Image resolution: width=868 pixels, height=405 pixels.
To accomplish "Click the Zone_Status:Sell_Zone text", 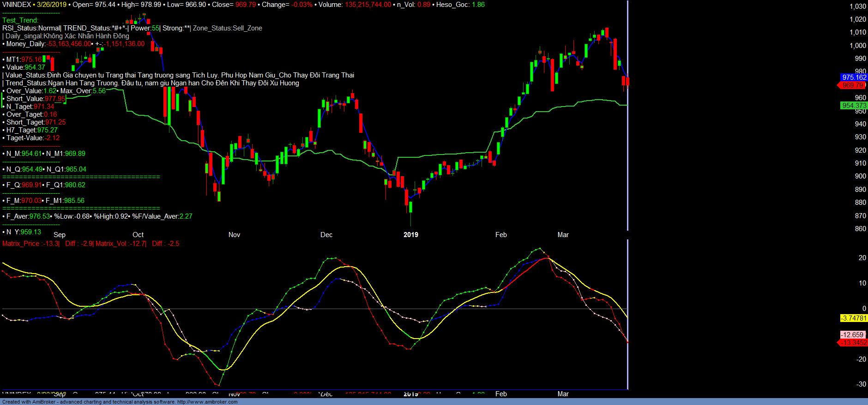I will tap(227, 28).
